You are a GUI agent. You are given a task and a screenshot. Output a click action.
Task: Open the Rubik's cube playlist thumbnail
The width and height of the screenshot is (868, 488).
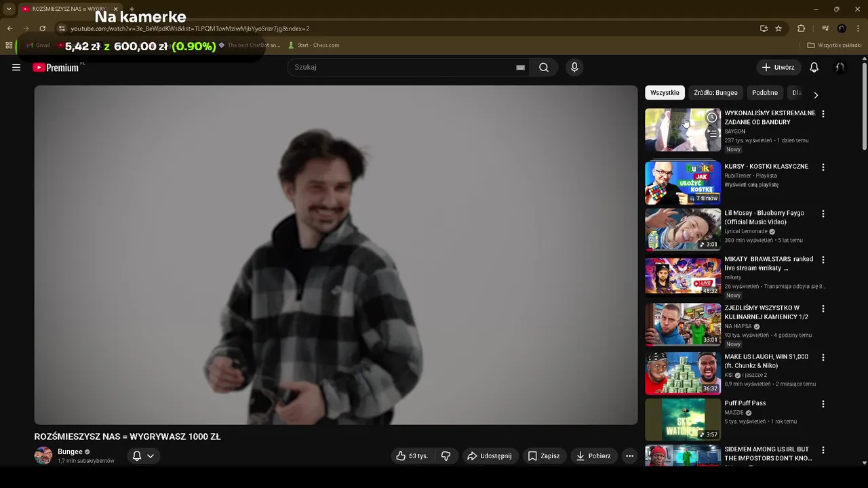683,183
